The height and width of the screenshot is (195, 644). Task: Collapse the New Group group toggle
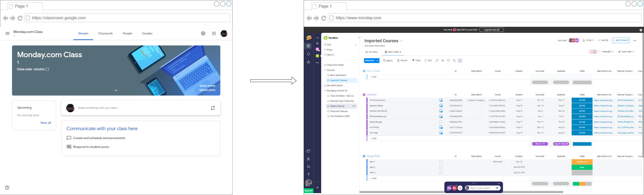(x=364, y=71)
